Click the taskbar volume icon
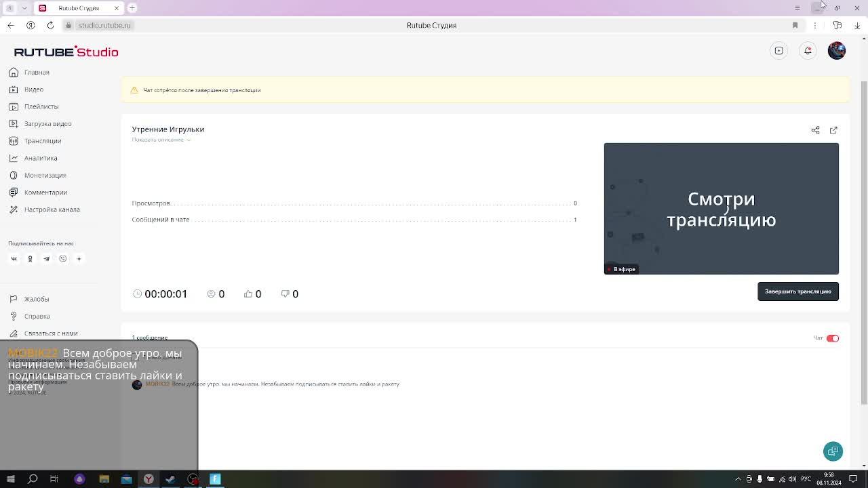Screen dimensions: 868x488 click(x=793, y=479)
